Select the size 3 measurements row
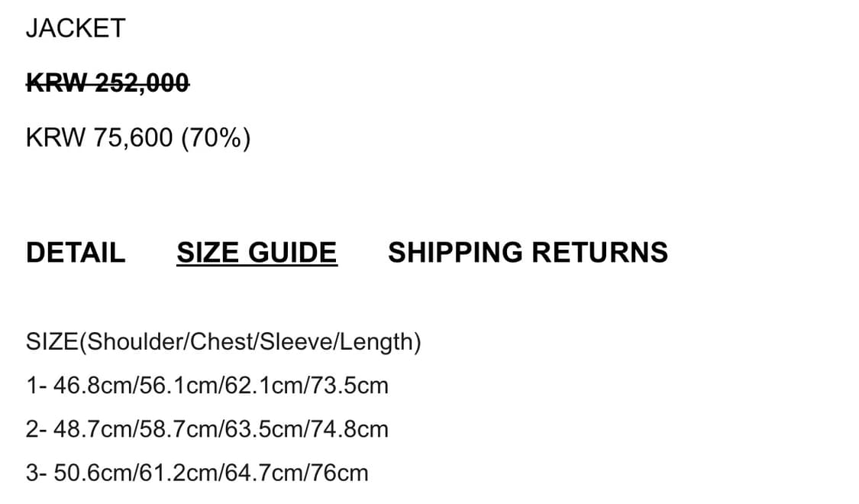 click(x=197, y=473)
